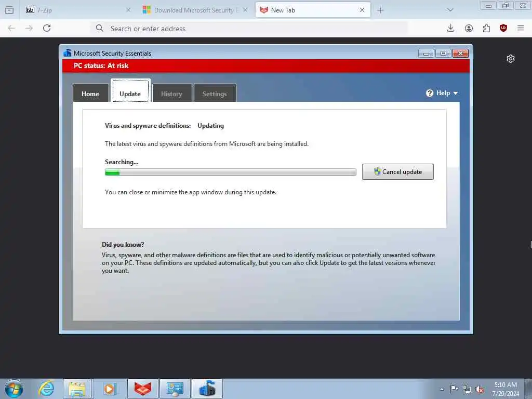
Task: Click the network tray icon
Action: click(x=467, y=390)
